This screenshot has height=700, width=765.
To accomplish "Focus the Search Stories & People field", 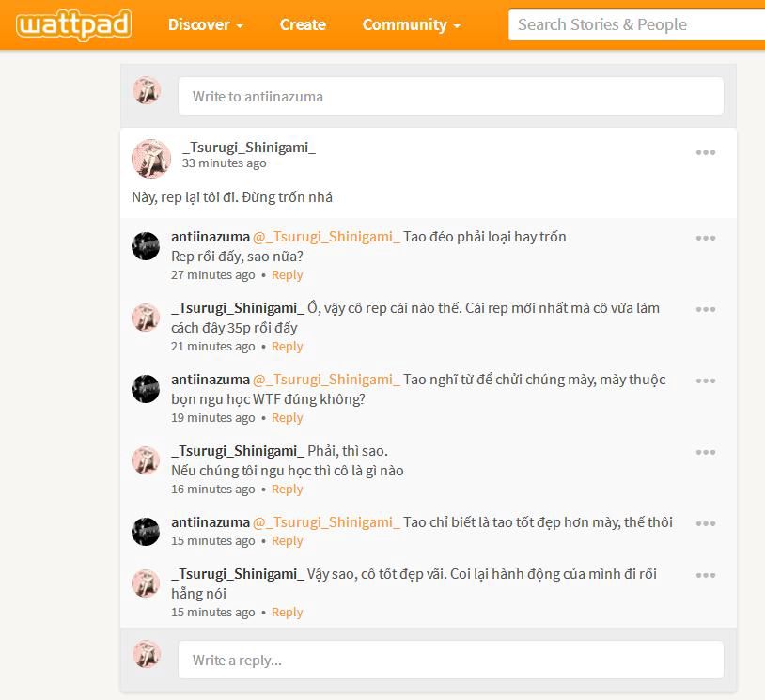I will pos(636,24).
